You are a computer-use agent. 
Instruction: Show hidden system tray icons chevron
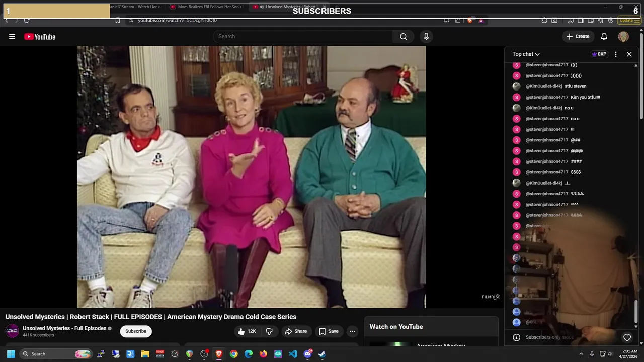(581, 354)
